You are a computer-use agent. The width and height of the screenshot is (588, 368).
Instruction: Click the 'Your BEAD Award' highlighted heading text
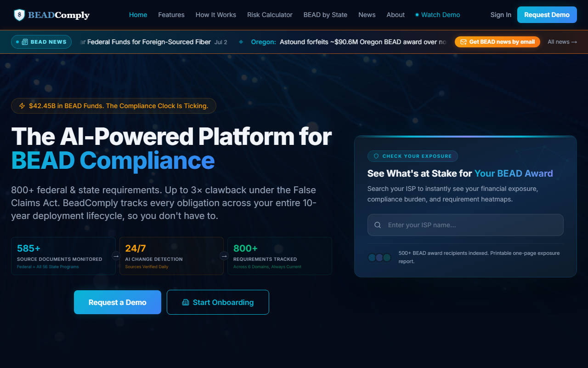click(514, 173)
